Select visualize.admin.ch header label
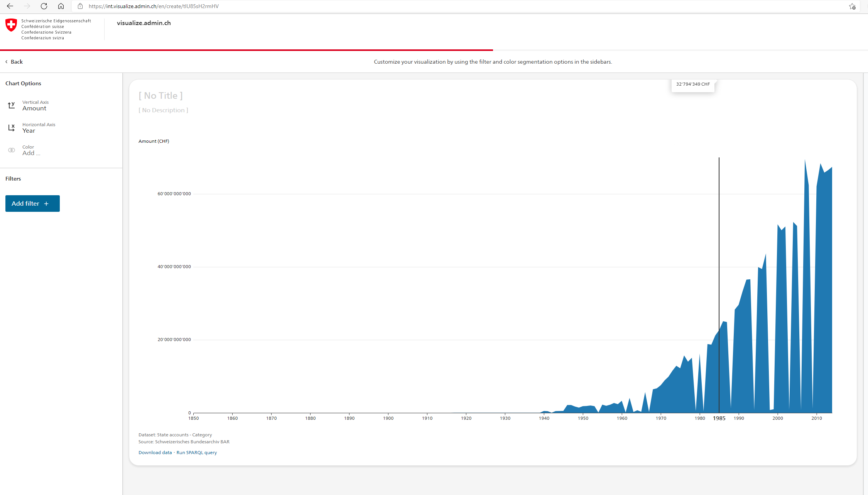Viewport: 868px width, 495px height. click(144, 23)
